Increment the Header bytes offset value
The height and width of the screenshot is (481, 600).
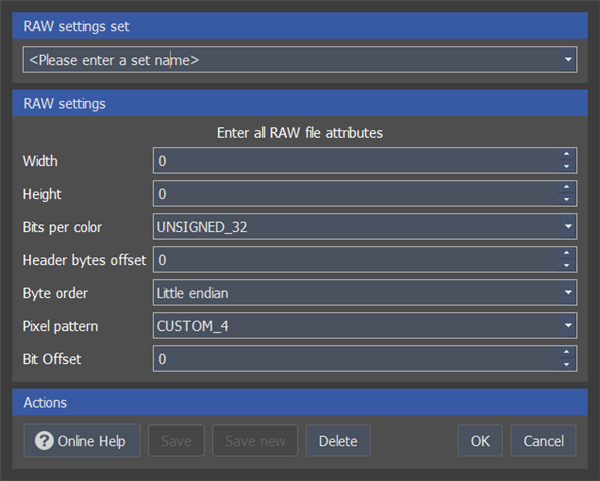click(x=566, y=253)
